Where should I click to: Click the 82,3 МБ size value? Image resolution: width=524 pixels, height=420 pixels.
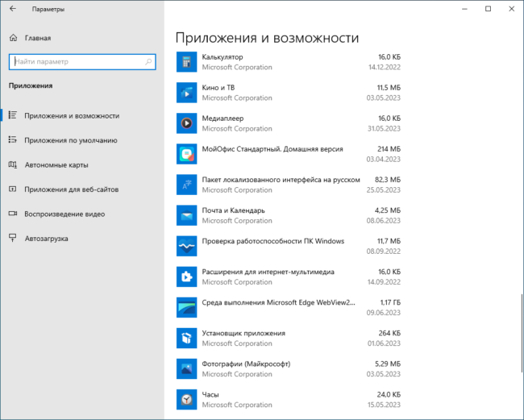click(387, 180)
